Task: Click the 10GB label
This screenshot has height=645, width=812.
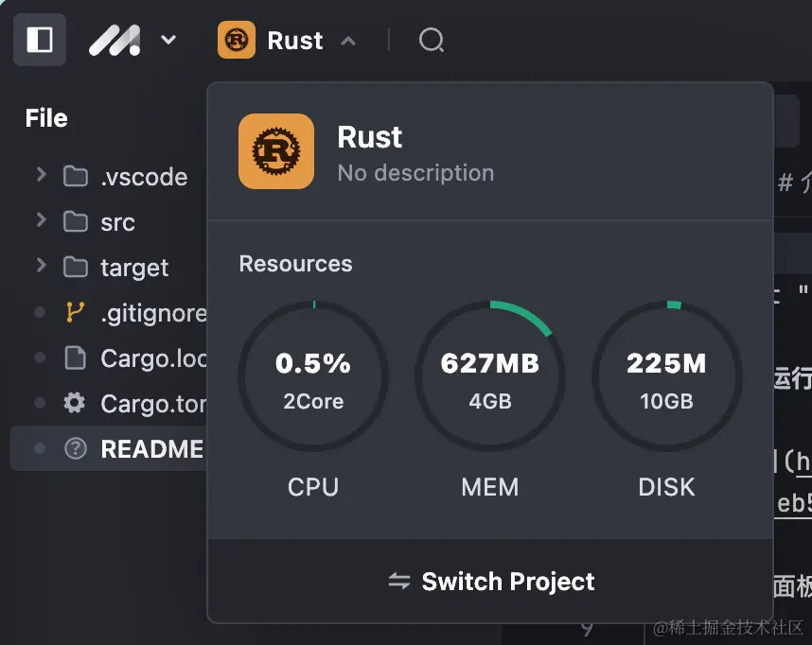Action: (x=666, y=401)
